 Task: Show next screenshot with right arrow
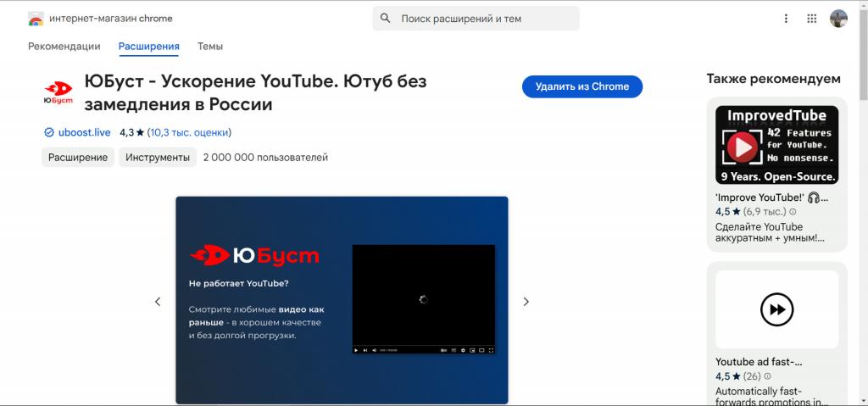tap(526, 301)
